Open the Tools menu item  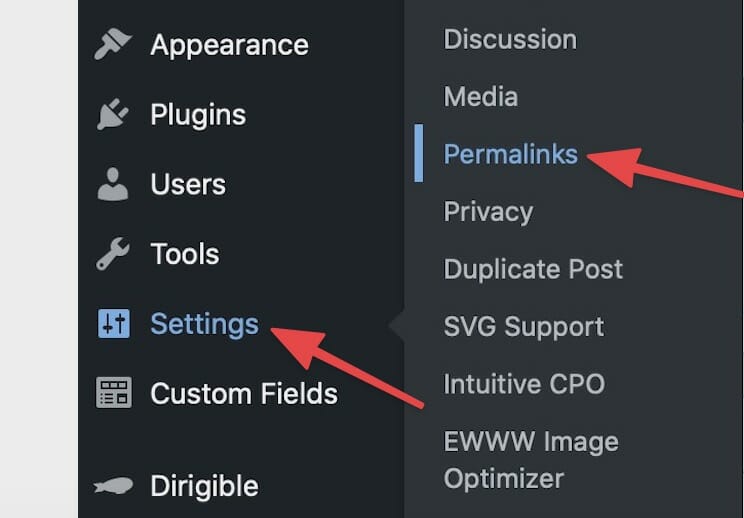185,254
